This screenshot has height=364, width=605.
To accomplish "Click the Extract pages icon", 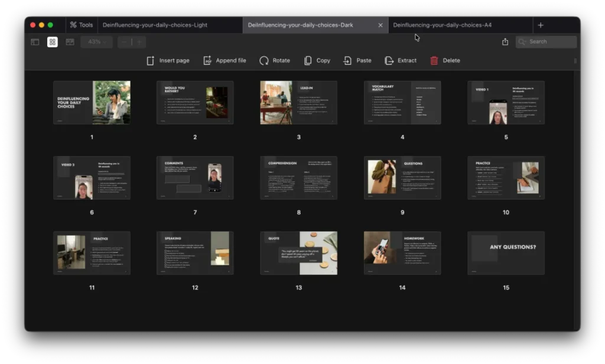I will [389, 60].
